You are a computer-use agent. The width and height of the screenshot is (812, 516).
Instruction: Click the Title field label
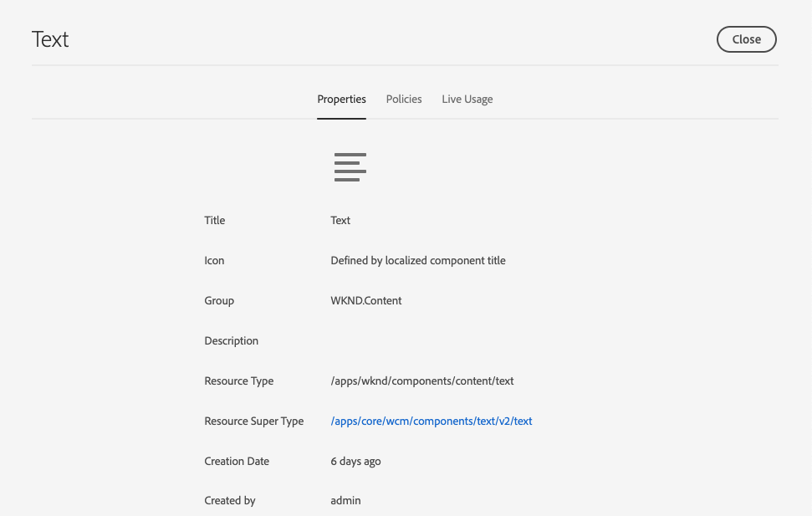tap(215, 220)
